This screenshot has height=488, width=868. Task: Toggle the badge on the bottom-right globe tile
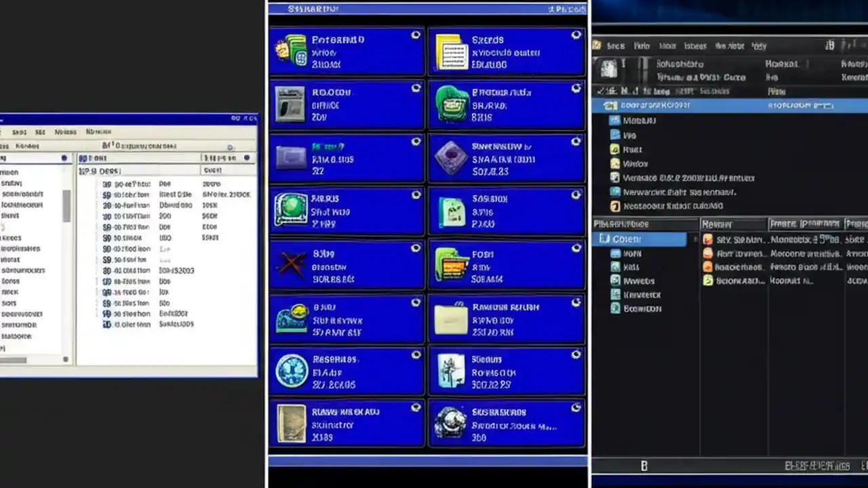point(576,407)
